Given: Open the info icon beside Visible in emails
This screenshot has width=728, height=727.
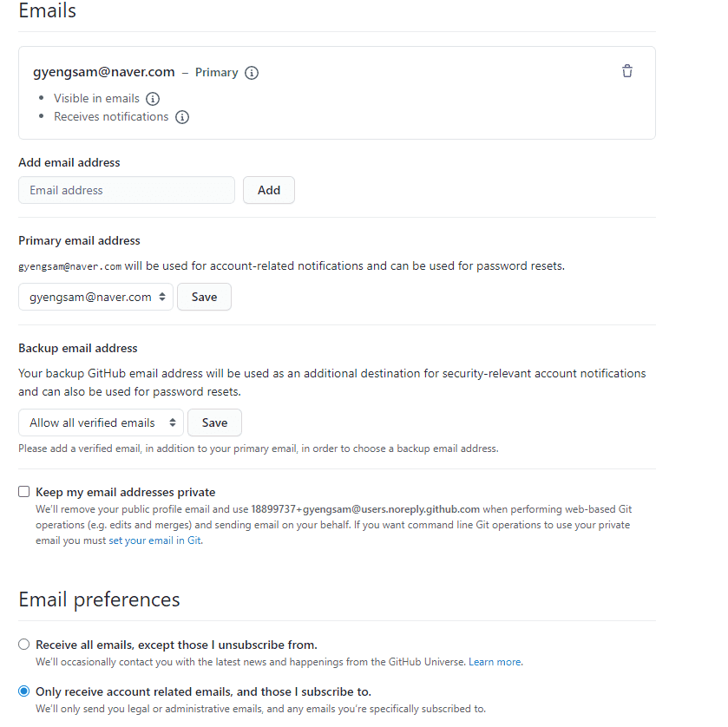Looking at the screenshot, I should (x=153, y=99).
